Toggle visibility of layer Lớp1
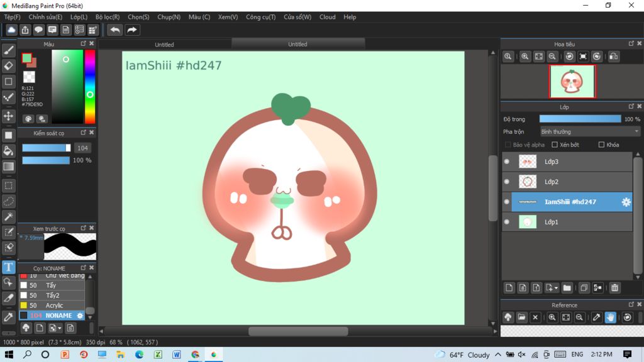This screenshot has width=644, height=362. (507, 222)
